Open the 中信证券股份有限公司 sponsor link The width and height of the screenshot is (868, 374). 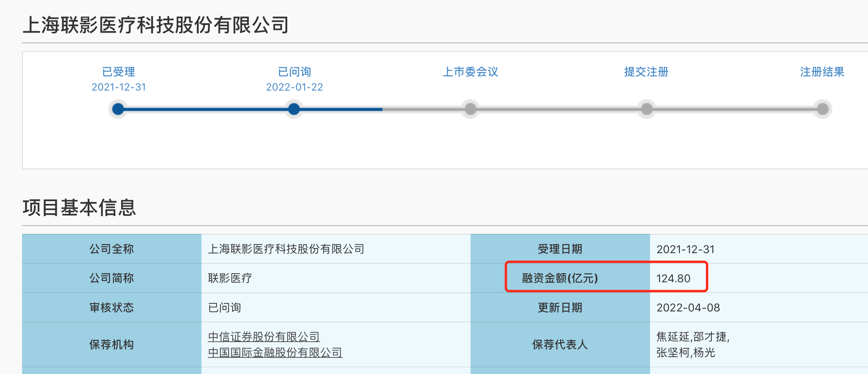pyautogui.click(x=264, y=337)
